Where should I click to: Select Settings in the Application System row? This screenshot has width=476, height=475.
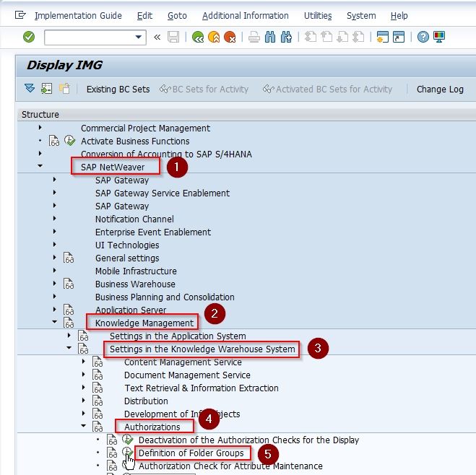pos(178,336)
